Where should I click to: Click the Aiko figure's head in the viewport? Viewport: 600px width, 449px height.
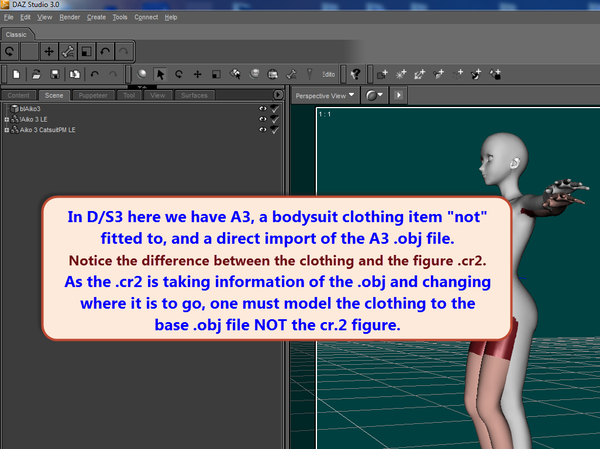[x=503, y=159]
